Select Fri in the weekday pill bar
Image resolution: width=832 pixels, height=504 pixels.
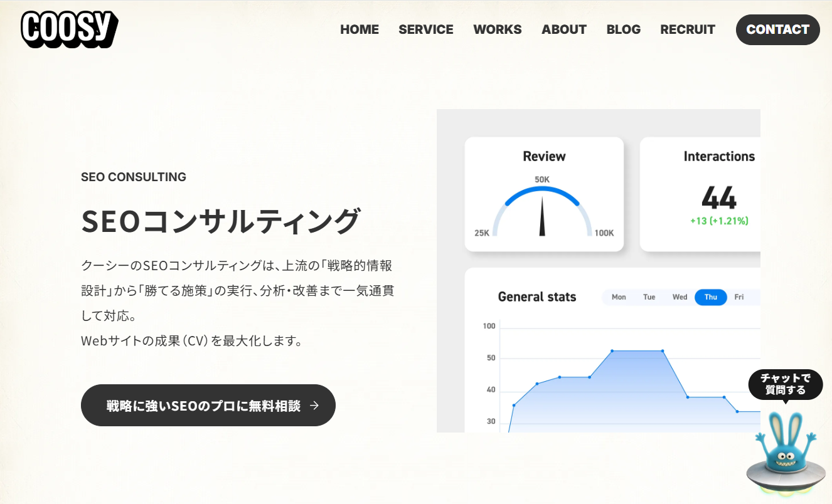pyautogui.click(x=739, y=297)
